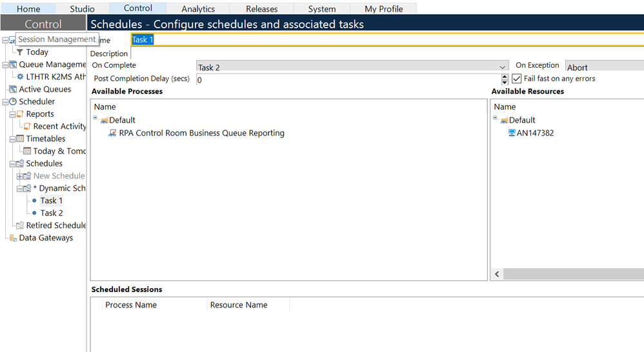Image resolution: width=644 pixels, height=352 pixels.
Task: Click the New Schedule icon
Action: [x=27, y=175]
